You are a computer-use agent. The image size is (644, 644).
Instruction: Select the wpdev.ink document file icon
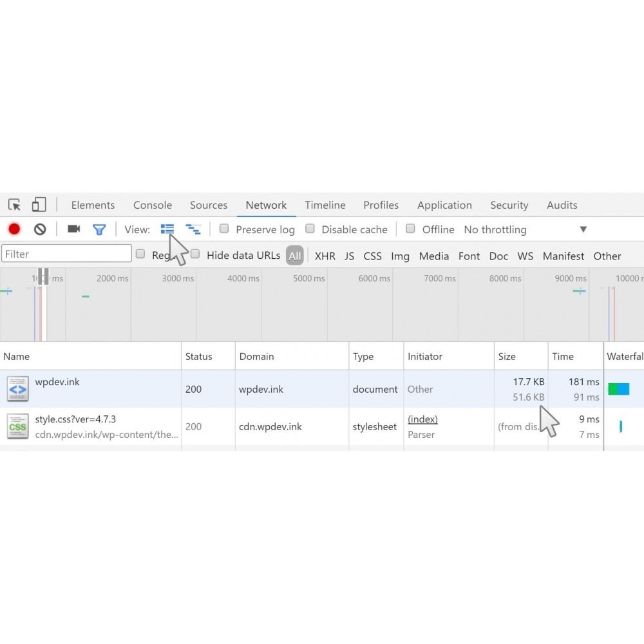(17, 388)
